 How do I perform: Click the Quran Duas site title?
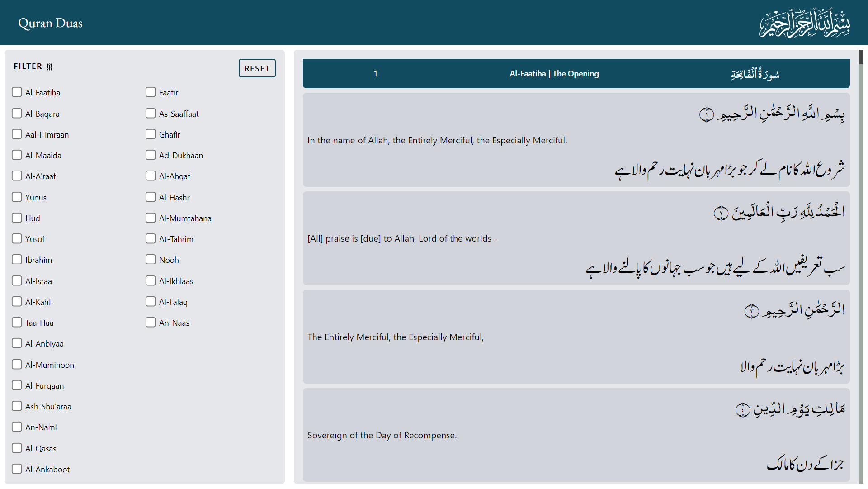pos(50,23)
